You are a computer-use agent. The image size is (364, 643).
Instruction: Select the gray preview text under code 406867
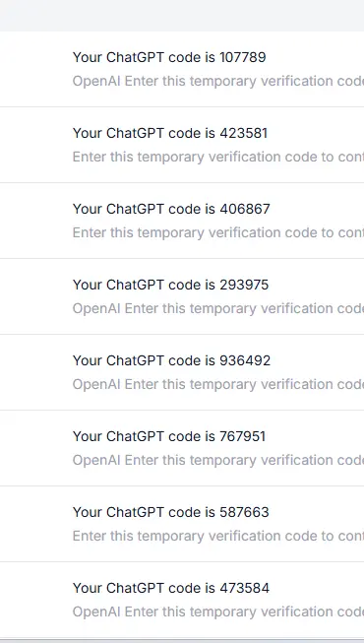218,233
